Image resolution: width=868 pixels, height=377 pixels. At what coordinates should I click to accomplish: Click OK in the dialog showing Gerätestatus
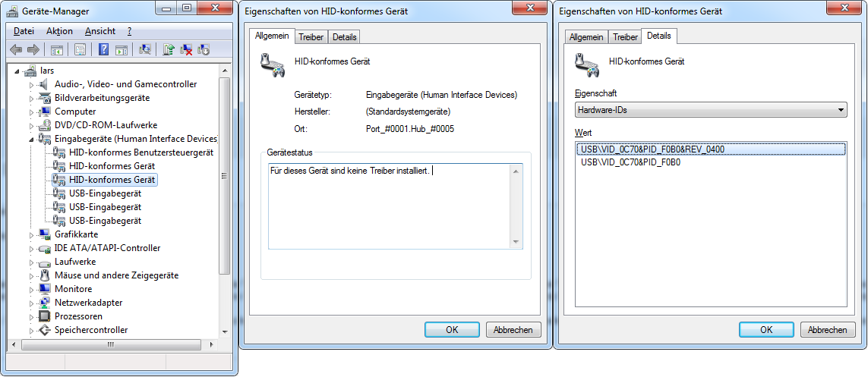coord(453,330)
